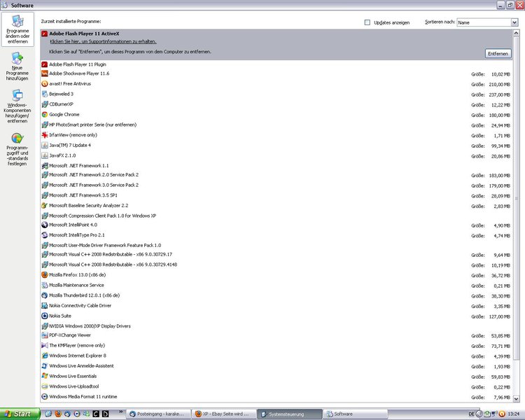Select Visual C++ 2008 Redistributable 9.0.30729.17

(276, 255)
